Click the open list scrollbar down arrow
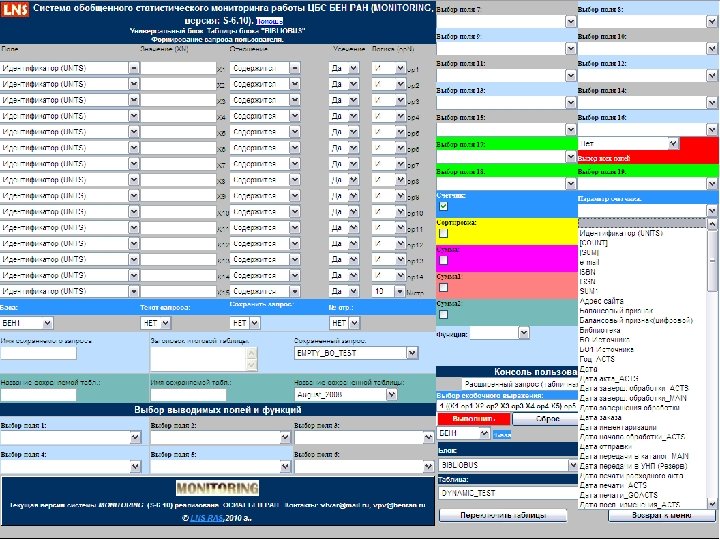Image resolution: width=720 pixels, height=540 pixels. pyautogui.click(x=712, y=503)
